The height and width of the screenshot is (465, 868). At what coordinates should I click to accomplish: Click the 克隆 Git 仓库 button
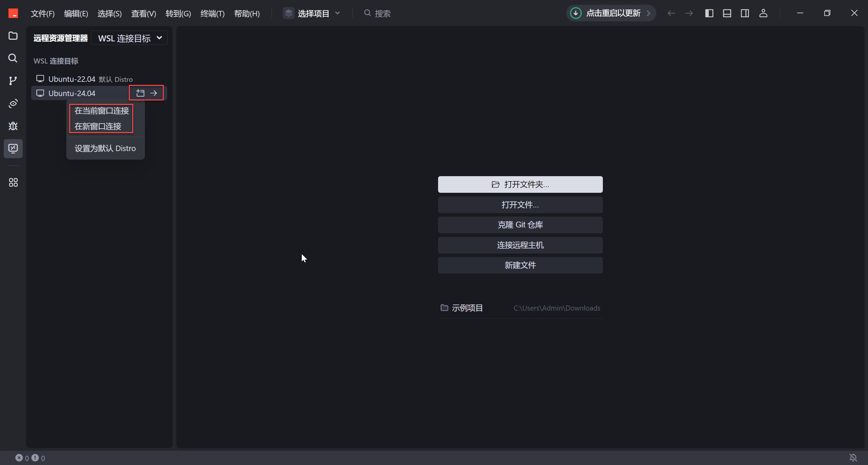[x=520, y=225]
